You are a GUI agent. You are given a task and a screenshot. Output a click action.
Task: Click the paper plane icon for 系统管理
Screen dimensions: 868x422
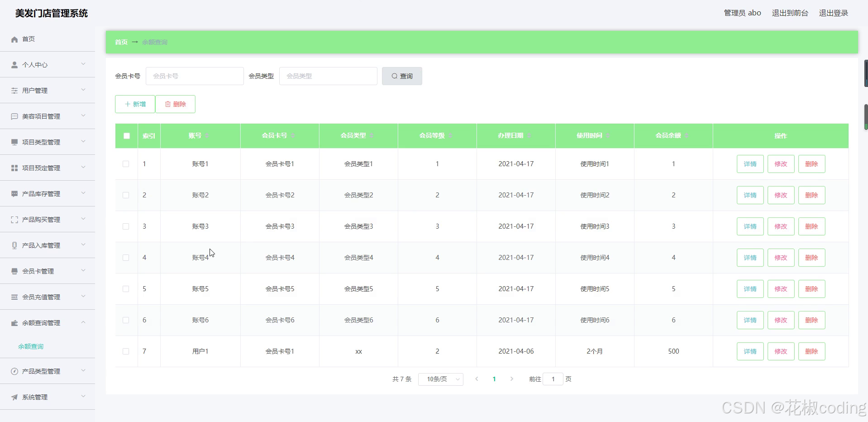pyautogui.click(x=14, y=397)
